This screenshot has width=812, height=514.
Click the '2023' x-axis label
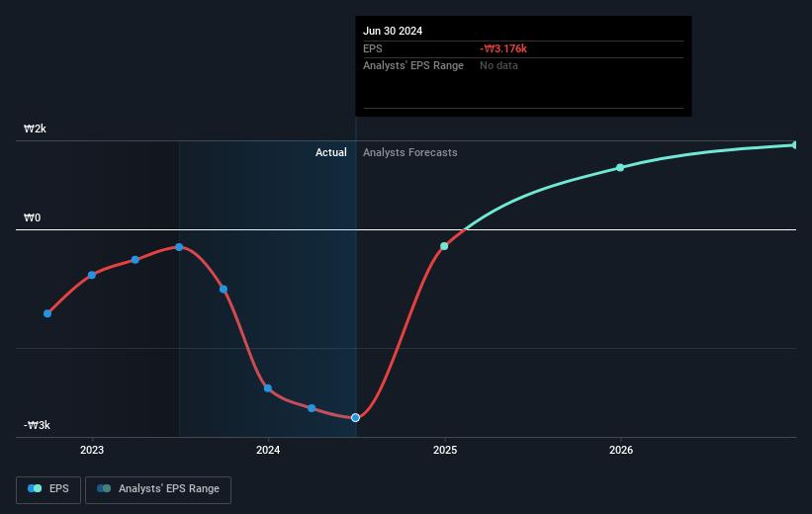pyautogui.click(x=92, y=451)
